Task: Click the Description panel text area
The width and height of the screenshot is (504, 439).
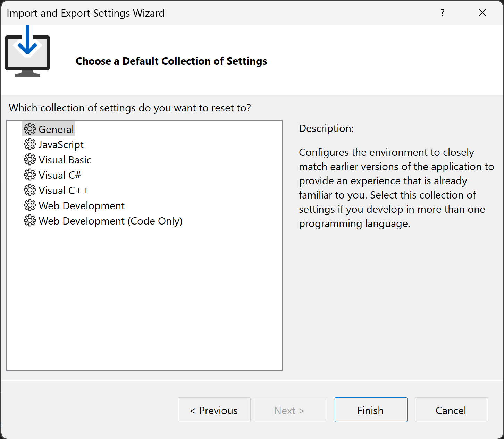Action: (396, 187)
